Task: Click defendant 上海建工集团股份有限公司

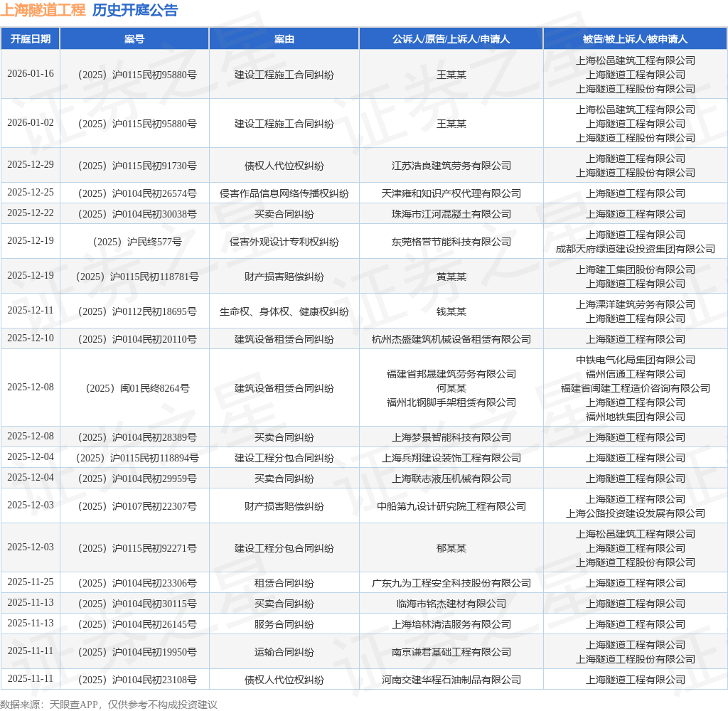Action: tap(635, 269)
